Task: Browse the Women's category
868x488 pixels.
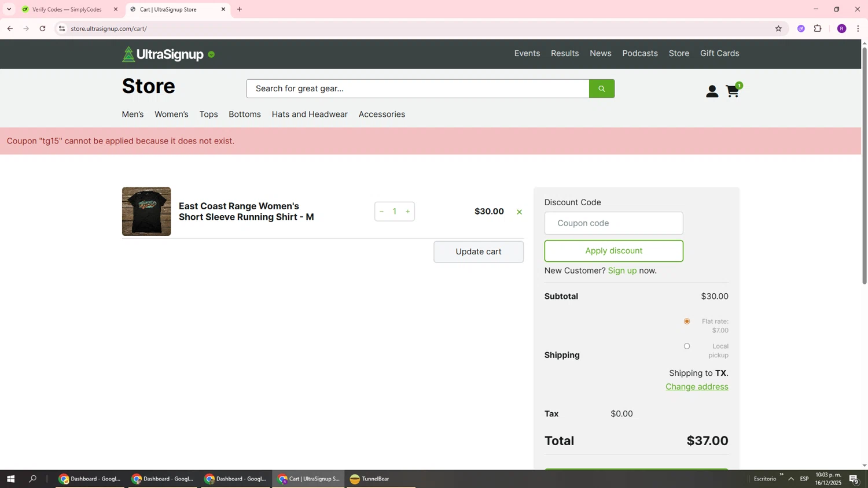Action: point(171,114)
